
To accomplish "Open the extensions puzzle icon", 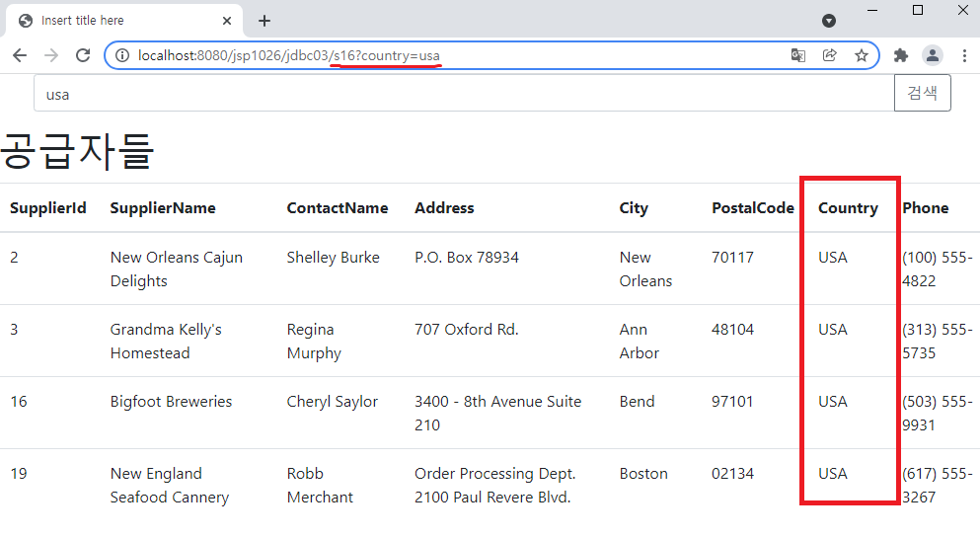I will tap(901, 55).
